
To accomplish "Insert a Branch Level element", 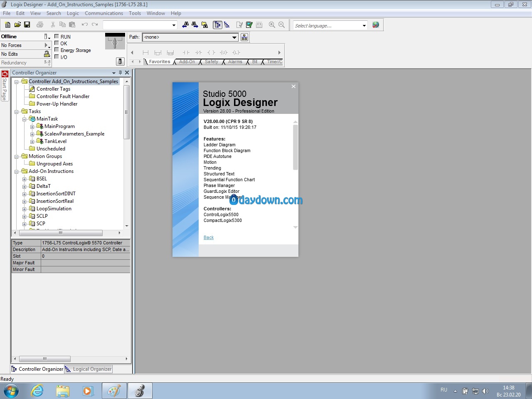I will coord(170,52).
